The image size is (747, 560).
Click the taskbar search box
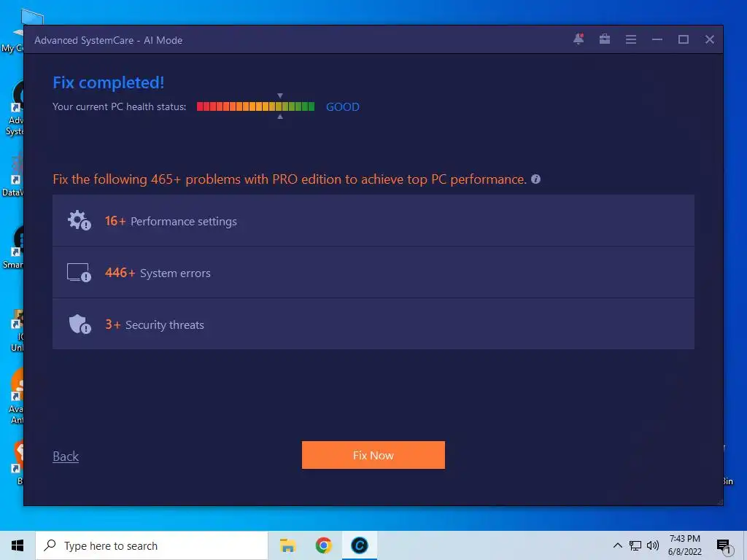coord(152,545)
